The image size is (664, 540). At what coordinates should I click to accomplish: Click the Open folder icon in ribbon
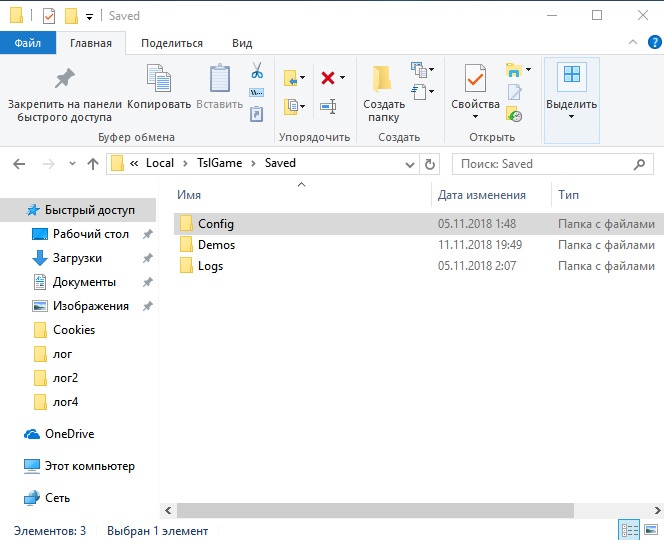pos(514,70)
